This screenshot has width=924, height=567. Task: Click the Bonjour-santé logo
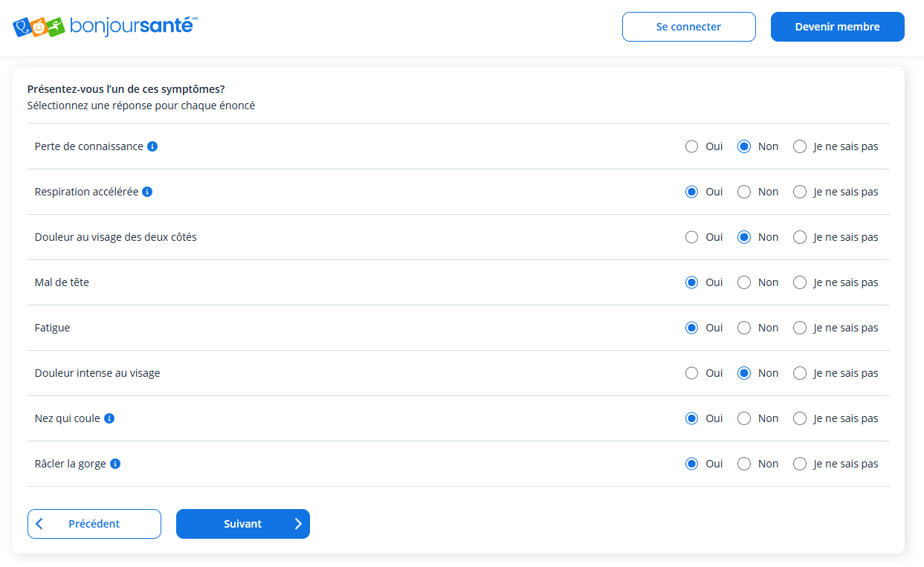click(x=106, y=27)
